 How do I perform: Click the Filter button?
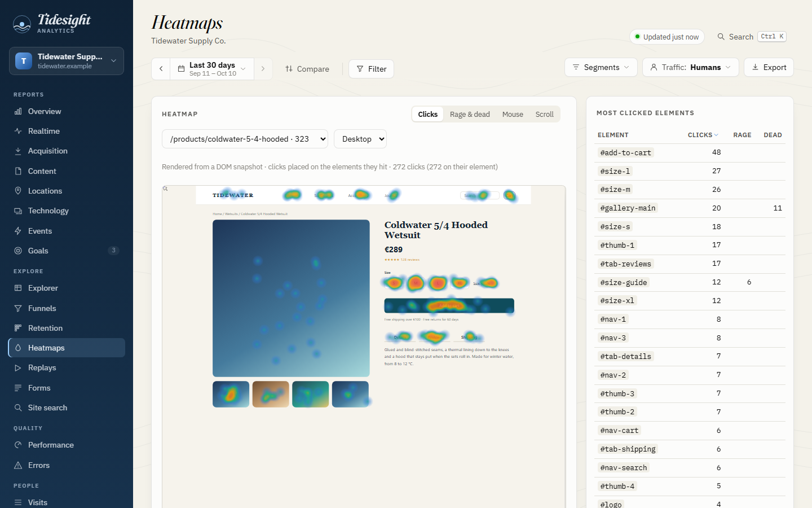[x=371, y=69]
